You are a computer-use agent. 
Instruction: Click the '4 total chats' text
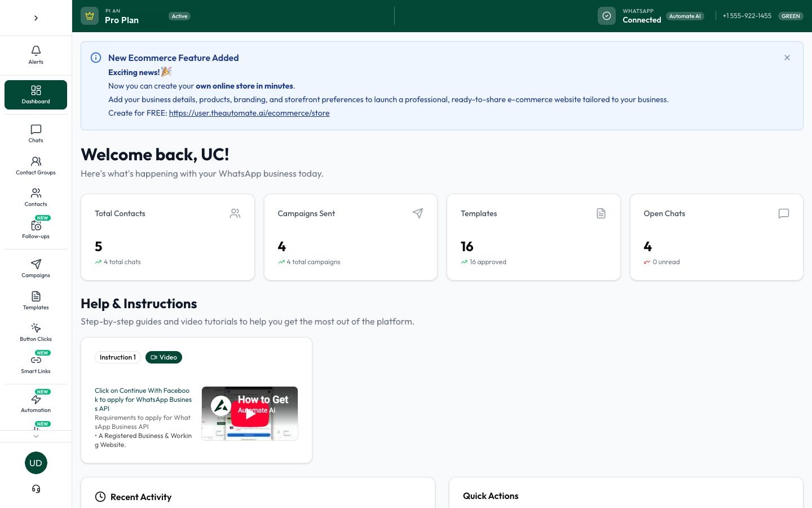122,262
